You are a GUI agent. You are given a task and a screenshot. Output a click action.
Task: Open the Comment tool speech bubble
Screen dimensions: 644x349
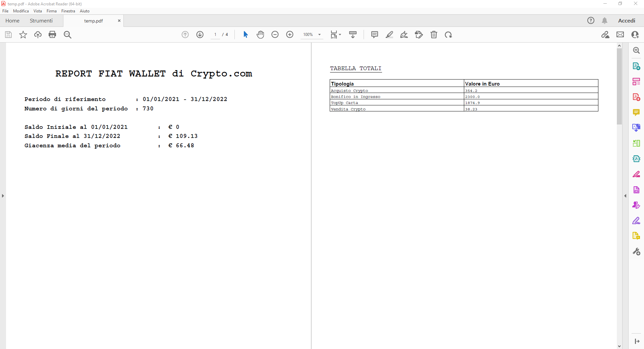(374, 35)
